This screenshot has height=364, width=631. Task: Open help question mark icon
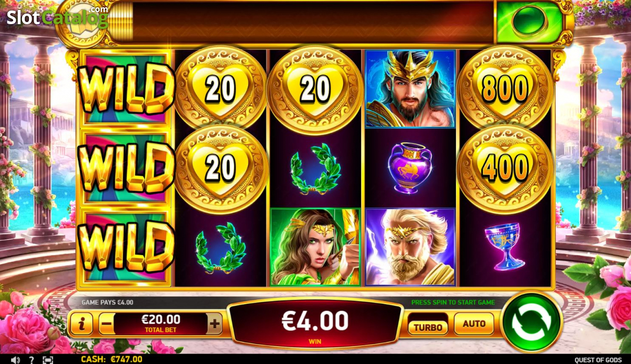[32, 359]
